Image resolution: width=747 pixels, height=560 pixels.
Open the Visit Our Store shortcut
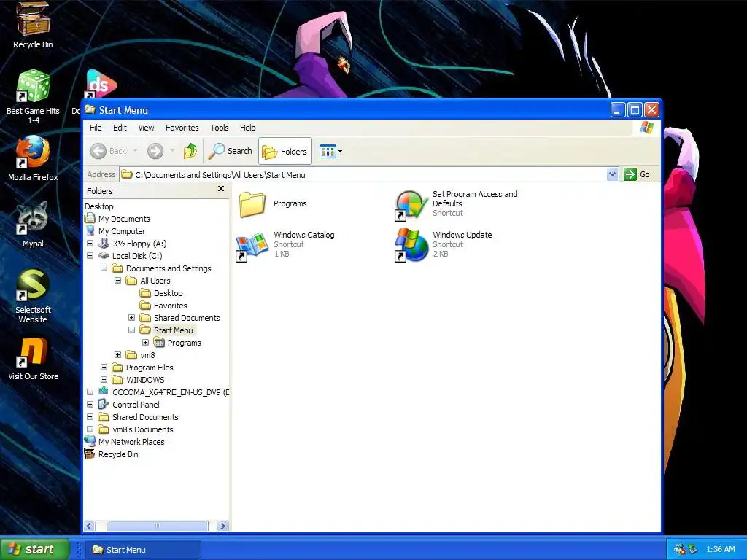pos(33,359)
